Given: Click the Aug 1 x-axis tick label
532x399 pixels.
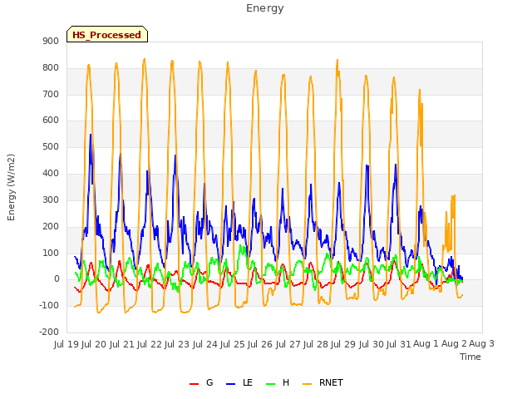Looking at the screenshot, I should [x=426, y=344].
